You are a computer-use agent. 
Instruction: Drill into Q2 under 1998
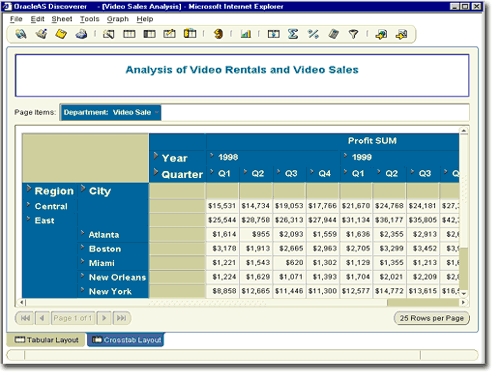pos(245,172)
